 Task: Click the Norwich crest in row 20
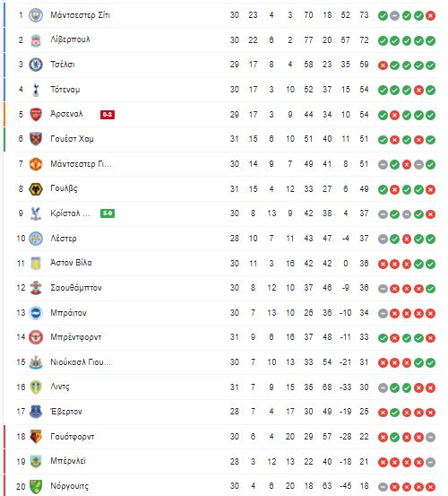pos(36,486)
